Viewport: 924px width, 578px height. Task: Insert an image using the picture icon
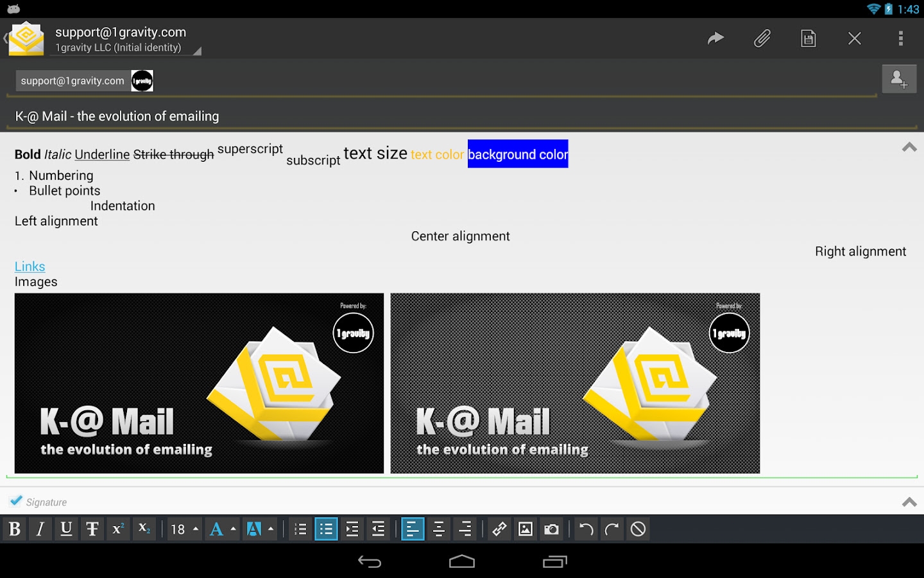pos(525,529)
